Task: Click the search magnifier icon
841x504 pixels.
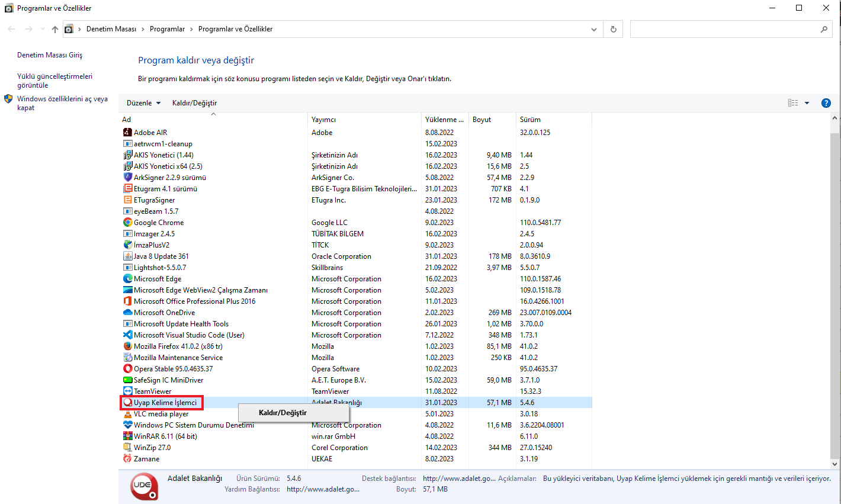Action: tap(824, 29)
